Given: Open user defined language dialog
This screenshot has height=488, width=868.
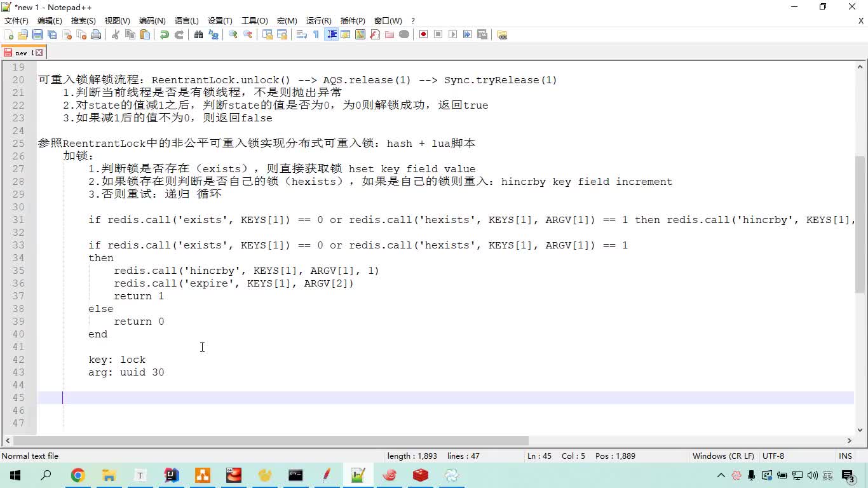Looking at the screenshot, I should point(346,35).
